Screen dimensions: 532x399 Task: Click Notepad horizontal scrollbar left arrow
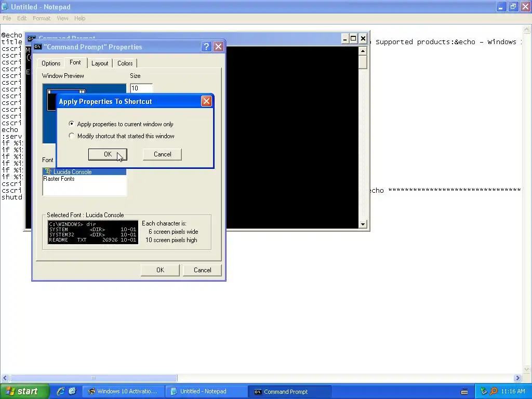pos(5,378)
